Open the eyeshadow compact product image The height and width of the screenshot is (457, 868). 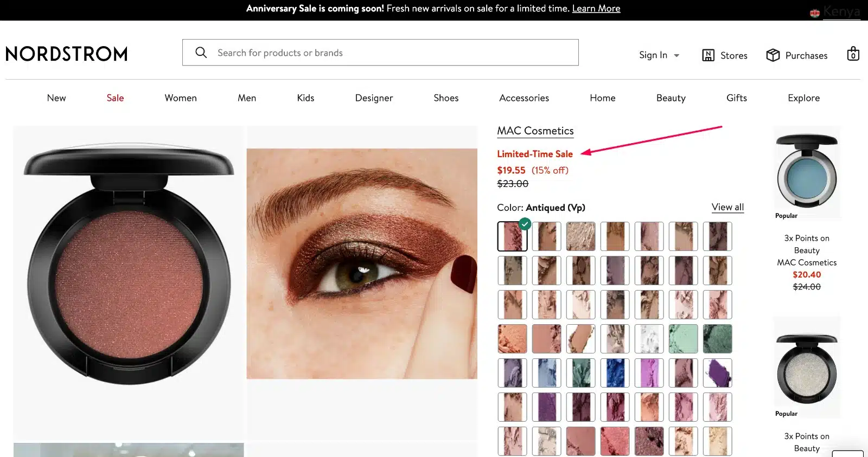tap(129, 283)
